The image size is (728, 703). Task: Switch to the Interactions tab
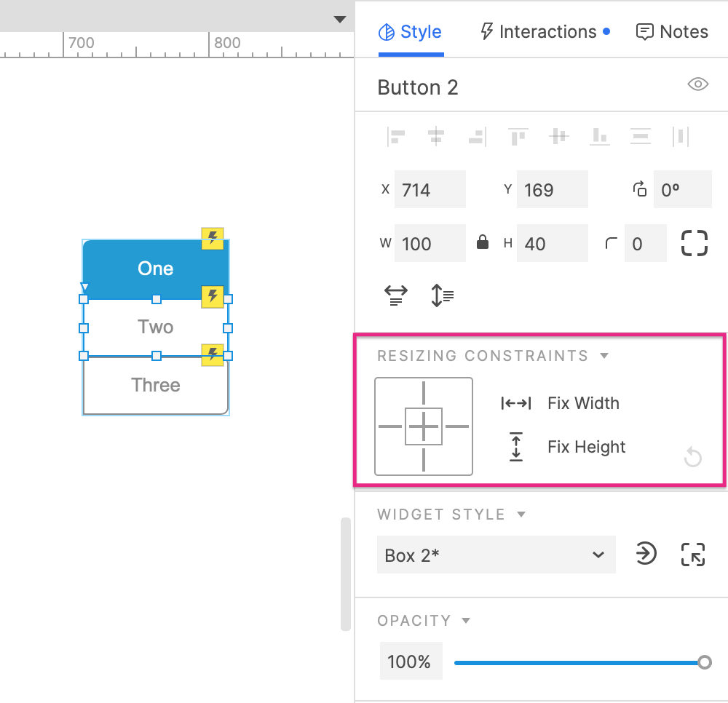tap(544, 31)
